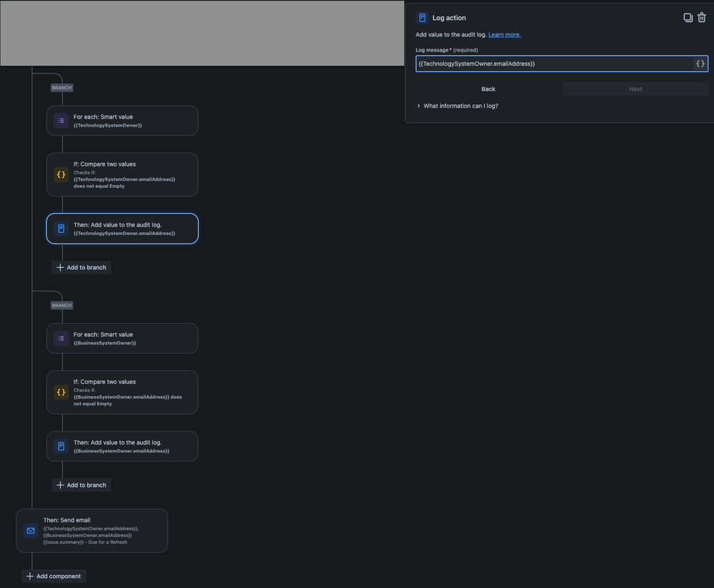Click the braces icon on the BusinessSystemOwner If condition
The image size is (714, 588).
pyautogui.click(x=61, y=392)
